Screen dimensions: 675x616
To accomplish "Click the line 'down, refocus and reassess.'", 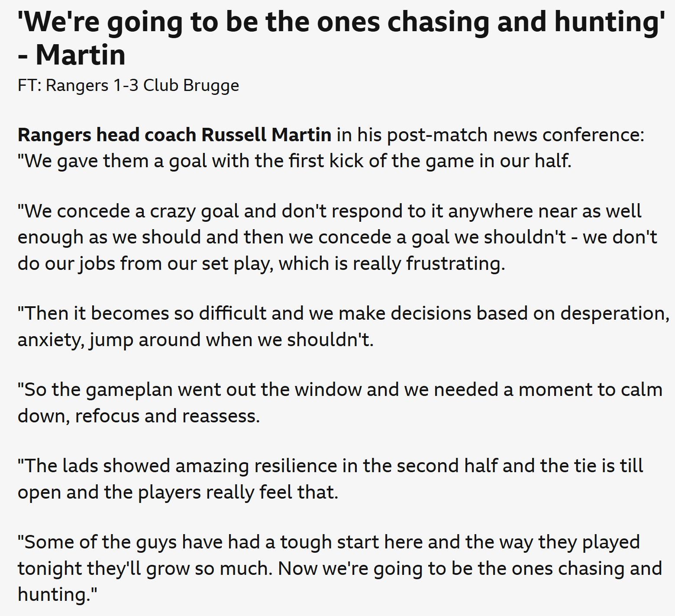I will point(139,416).
